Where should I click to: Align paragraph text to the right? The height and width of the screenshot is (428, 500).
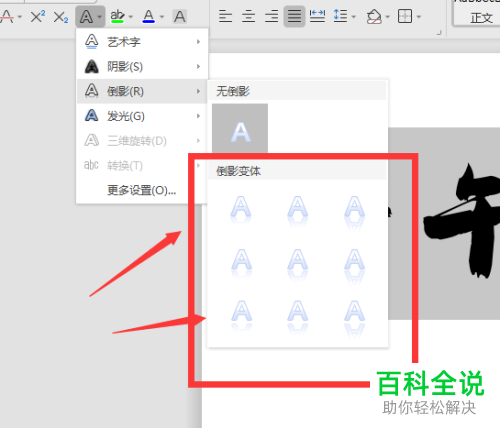(x=271, y=16)
